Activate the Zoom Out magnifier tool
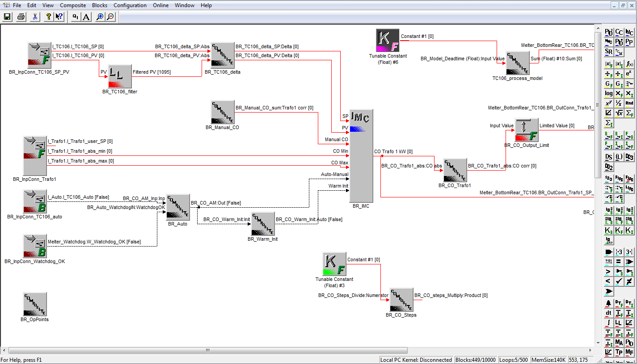Viewport: 637px width, 364px height. [x=110, y=17]
